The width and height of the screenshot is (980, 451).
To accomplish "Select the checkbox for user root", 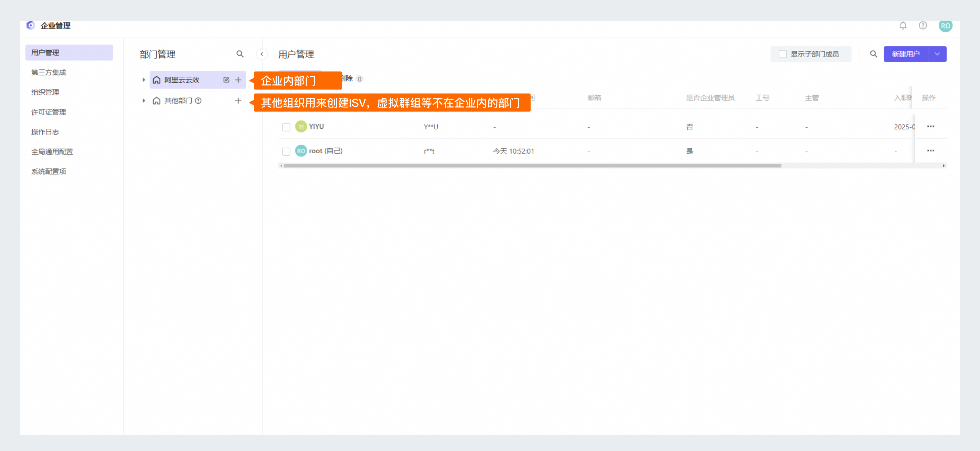I will tap(286, 151).
